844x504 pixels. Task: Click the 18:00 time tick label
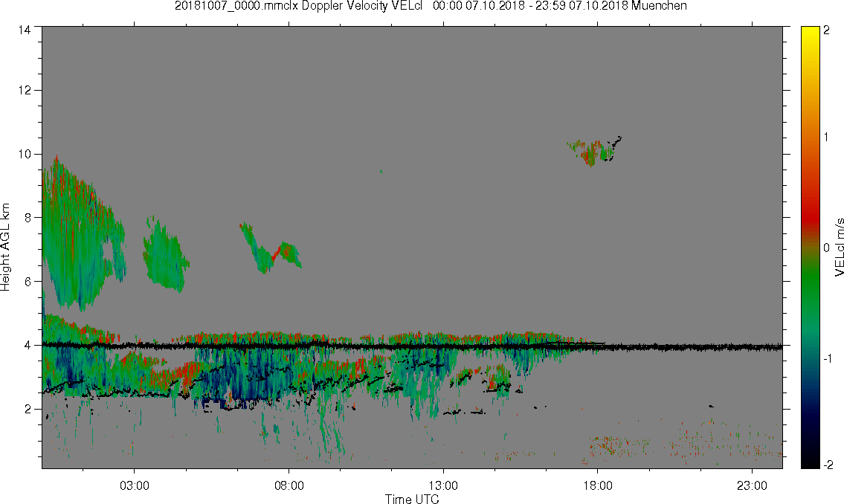pyautogui.click(x=597, y=485)
